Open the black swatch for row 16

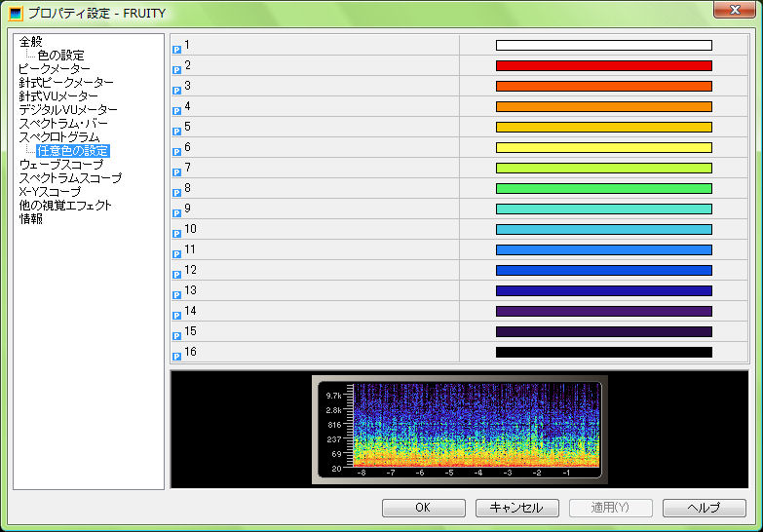(x=604, y=352)
